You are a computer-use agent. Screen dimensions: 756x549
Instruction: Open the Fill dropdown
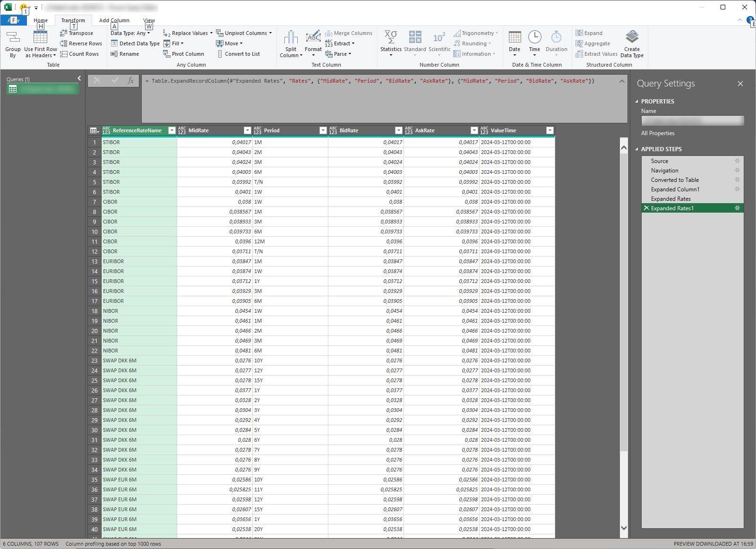pyautogui.click(x=173, y=43)
